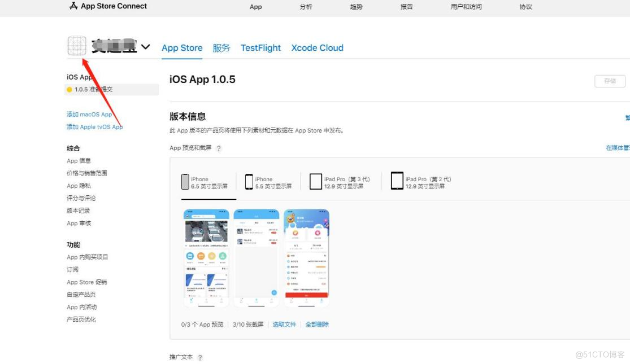Expand the app name dropdown chevron
This screenshot has width=630, height=364.
[x=145, y=47]
